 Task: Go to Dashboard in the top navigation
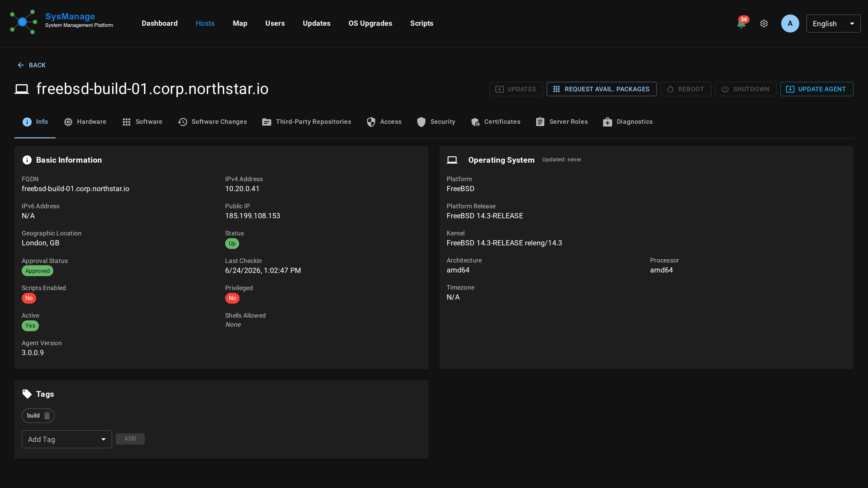click(159, 23)
